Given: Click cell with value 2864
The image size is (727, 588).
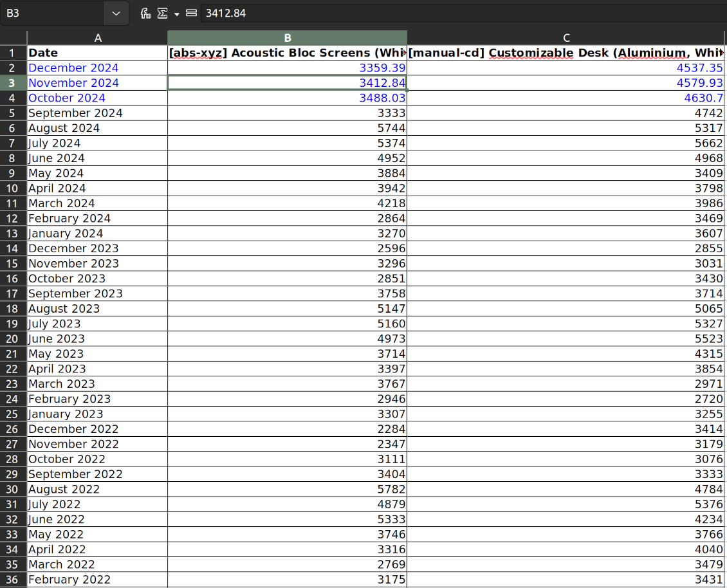Looking at the screenshot, I should tap(287, 219).
